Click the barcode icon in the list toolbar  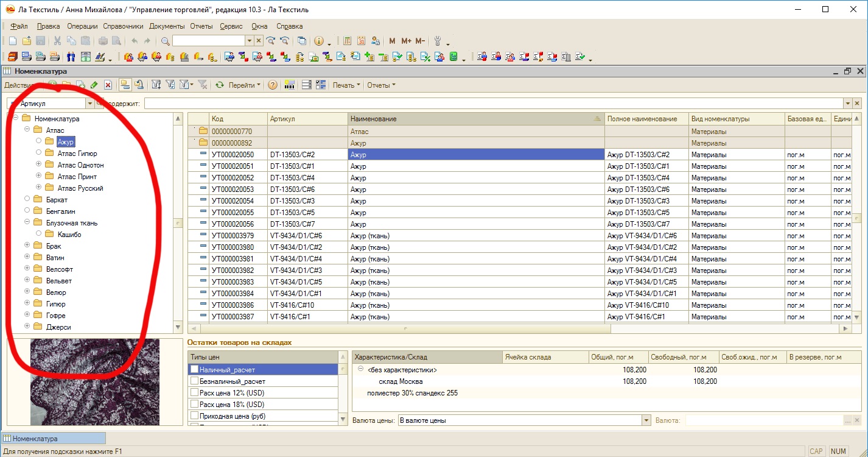[x=289, y=85]
